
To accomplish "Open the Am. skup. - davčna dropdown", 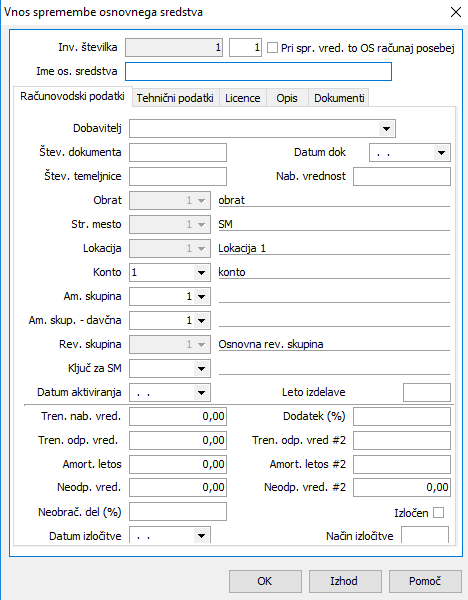I will [201, 321].
